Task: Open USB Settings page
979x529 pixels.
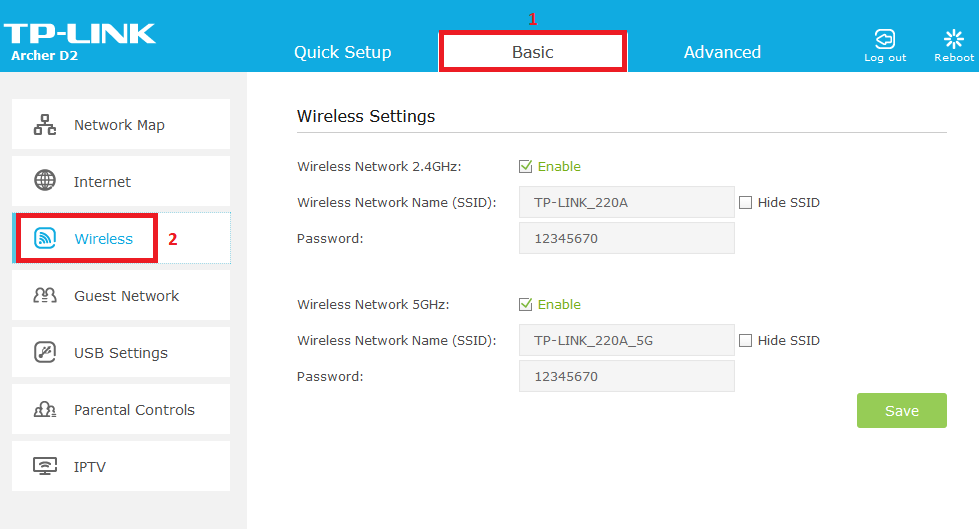Action: [121, 352]
